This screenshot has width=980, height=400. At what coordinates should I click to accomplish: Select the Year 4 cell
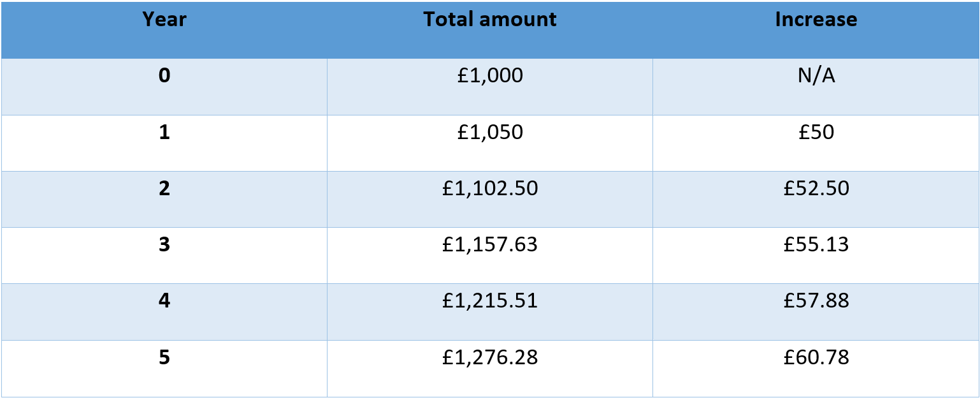pyautogui.click(x=164, y=312)
